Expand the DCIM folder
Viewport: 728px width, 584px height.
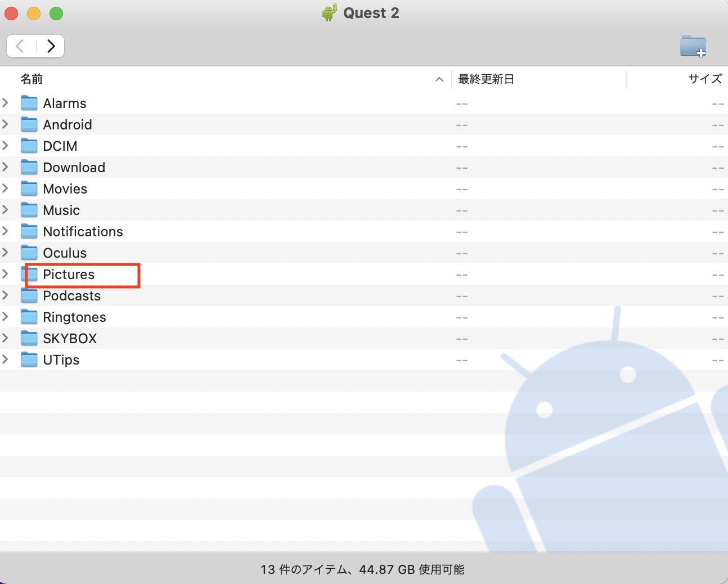(6, 145)
